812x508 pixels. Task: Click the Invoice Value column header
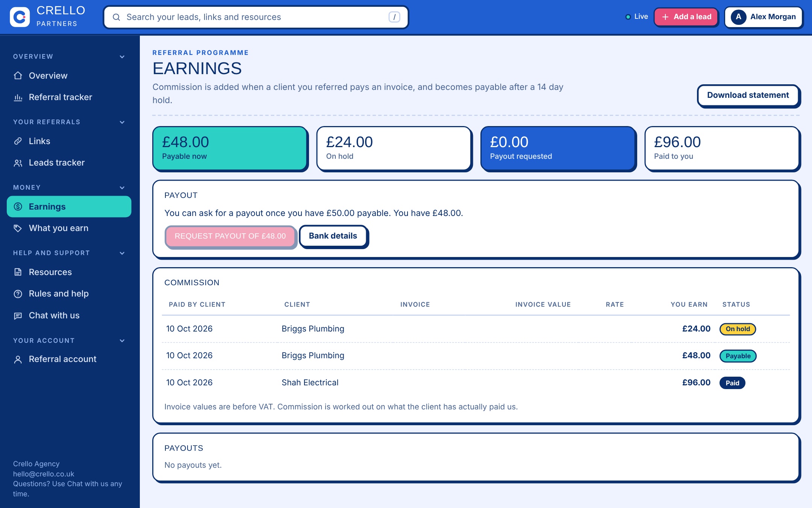point(543,304)
